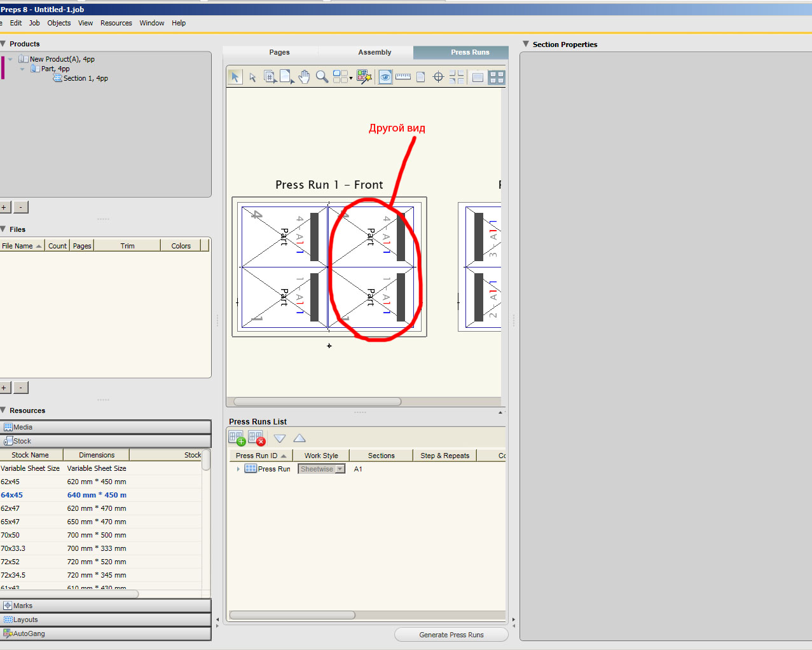
Task: Click the delete press run icon
Action: [x=256, y=438]
